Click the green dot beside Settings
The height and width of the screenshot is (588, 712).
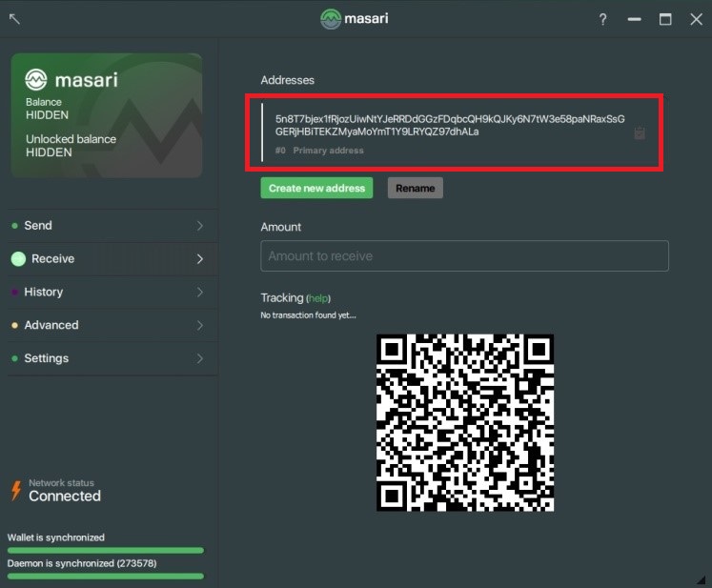point(14,358)
